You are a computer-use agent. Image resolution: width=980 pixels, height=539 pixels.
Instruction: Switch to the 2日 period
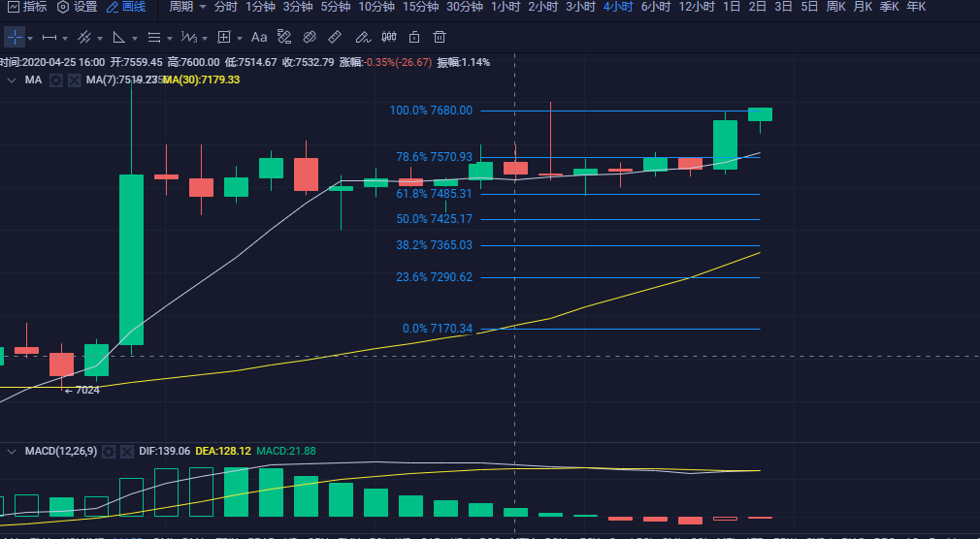757,7
